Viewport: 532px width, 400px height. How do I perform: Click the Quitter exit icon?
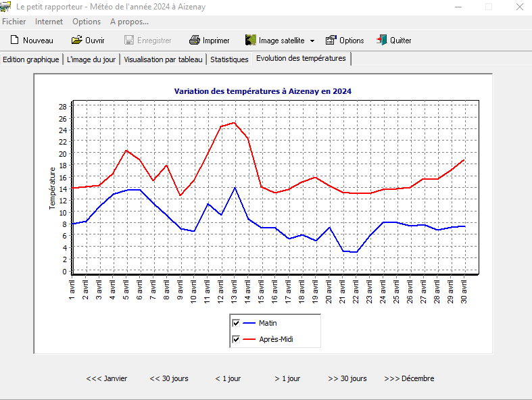pyautogui.click(x=382, y=41)
